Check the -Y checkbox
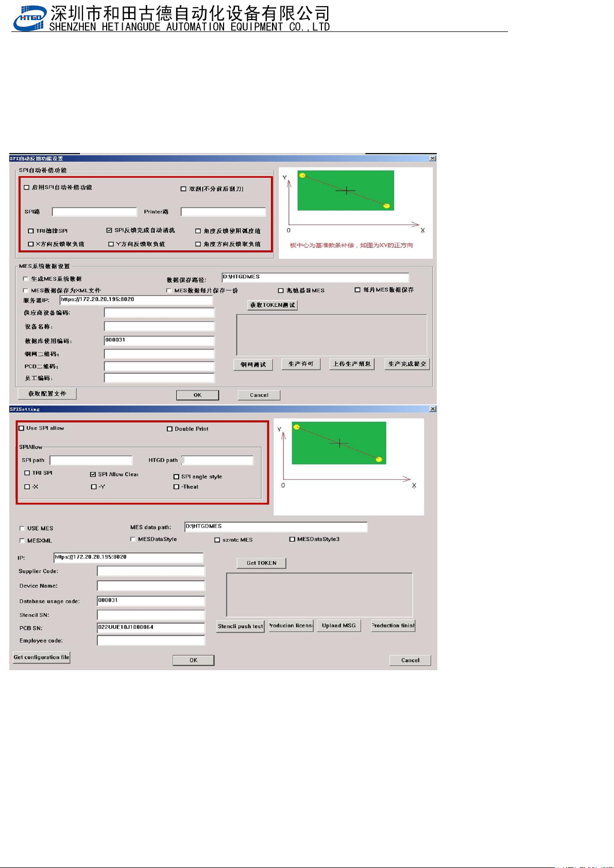 pos(94,487)
